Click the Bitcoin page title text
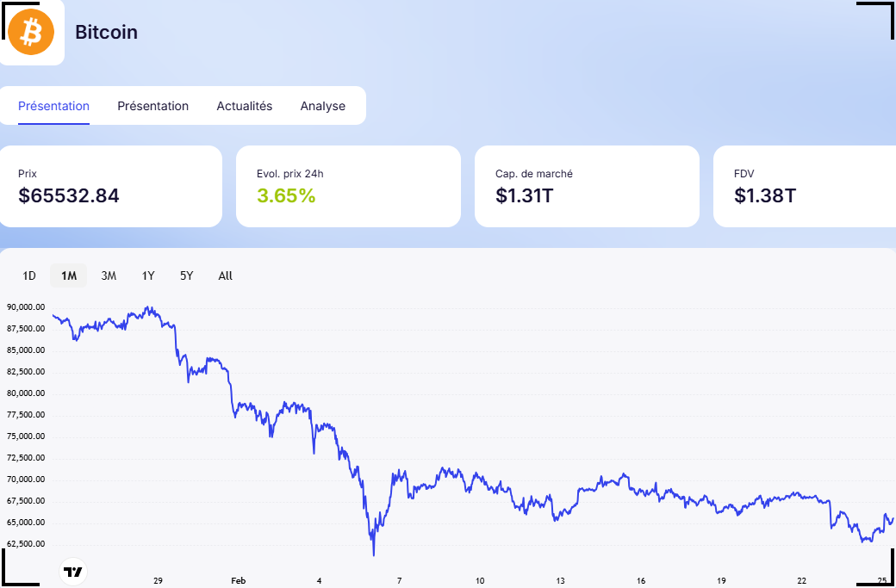Image resolution: width=896 pixels, height=588 pixels. pyautogui.click(x=106, y=33)
